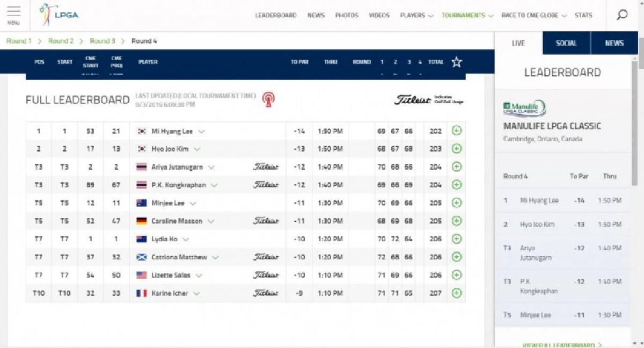The width and height of the screenshot is (644, 348).
Task: Switch to the Live tab in the sidebar
Action: pyautogui.click(x=518, y=43)
